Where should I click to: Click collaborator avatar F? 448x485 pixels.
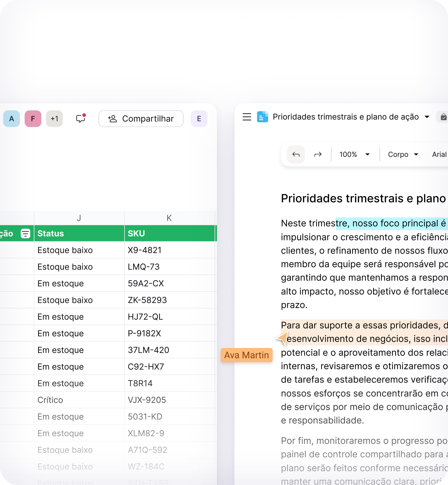pos(33,119)
